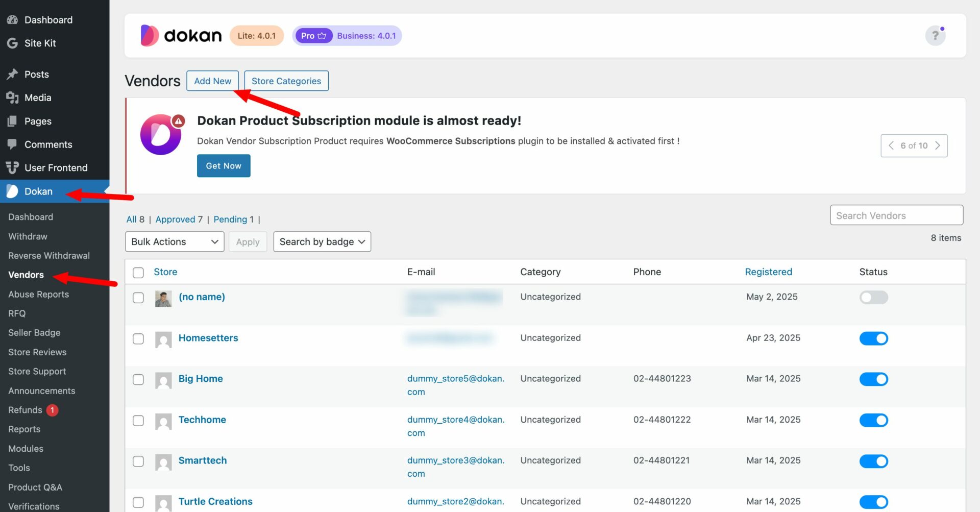Click the User Frontend icon
Viewport: 980px width, 512px height.
[12, 167]
